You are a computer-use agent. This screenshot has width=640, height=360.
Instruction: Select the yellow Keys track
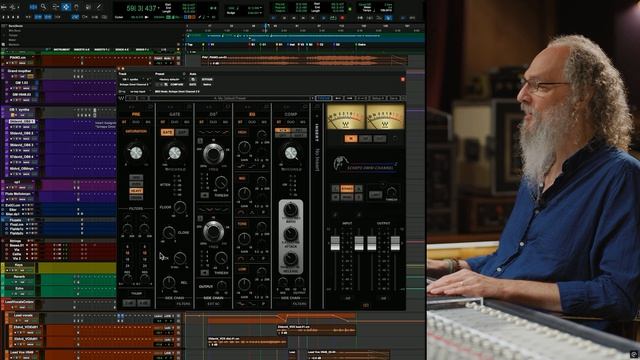19,265
